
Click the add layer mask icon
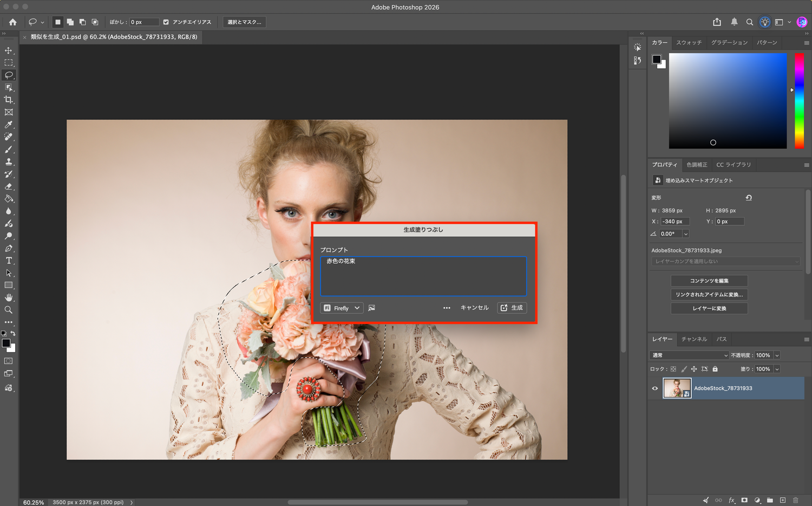[x=744, y=500]
